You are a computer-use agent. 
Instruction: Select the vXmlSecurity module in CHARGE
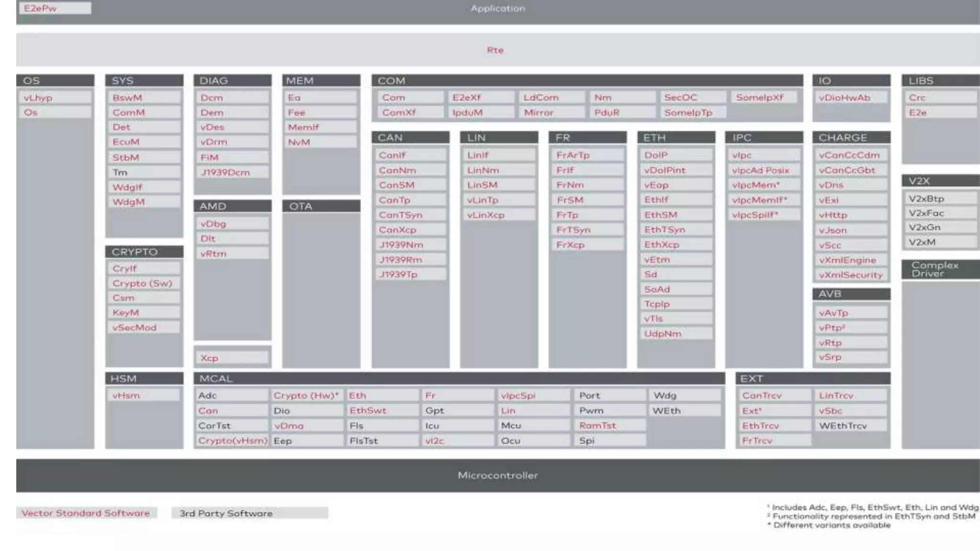pyautogui.click(x=851, y=275)
